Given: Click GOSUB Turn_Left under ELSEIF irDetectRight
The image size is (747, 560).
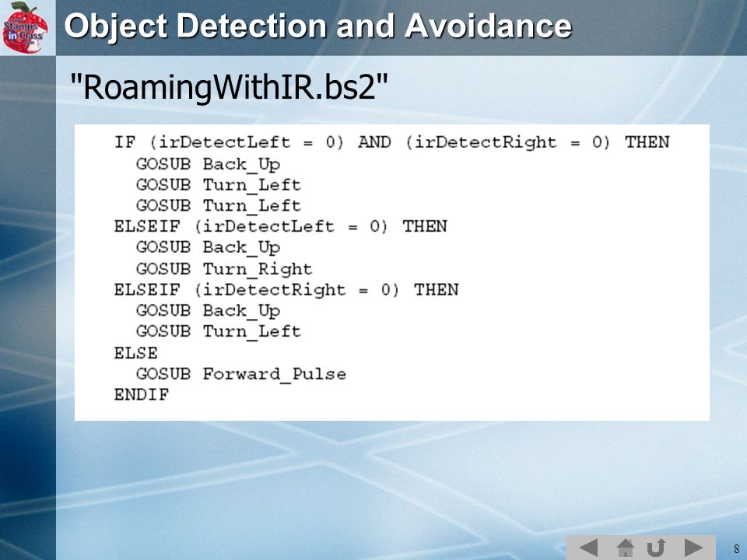Looking at the screenshot, I should point(218,331).
